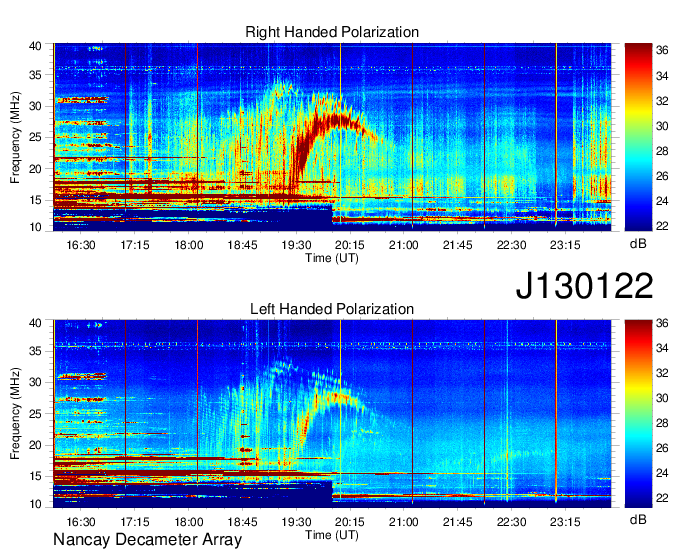Click the bottom plot's 'Time (UT)' axis label
This screenshot has width=680, height=552.
coord(332,535)
